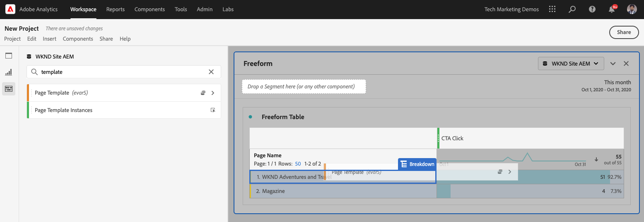Click the New Project title
The width and height of the screenshot is (644, 222).
click(x=22, y=29)
